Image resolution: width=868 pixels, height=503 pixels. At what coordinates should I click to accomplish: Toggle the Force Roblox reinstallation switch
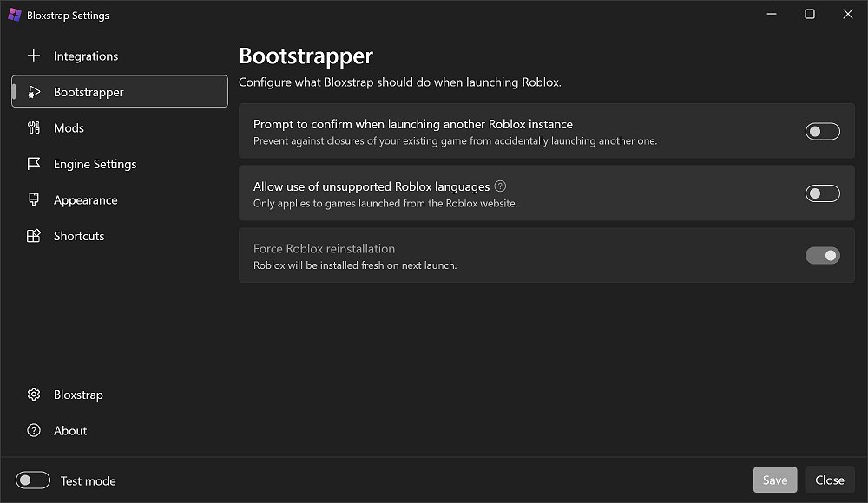(822, 256)
